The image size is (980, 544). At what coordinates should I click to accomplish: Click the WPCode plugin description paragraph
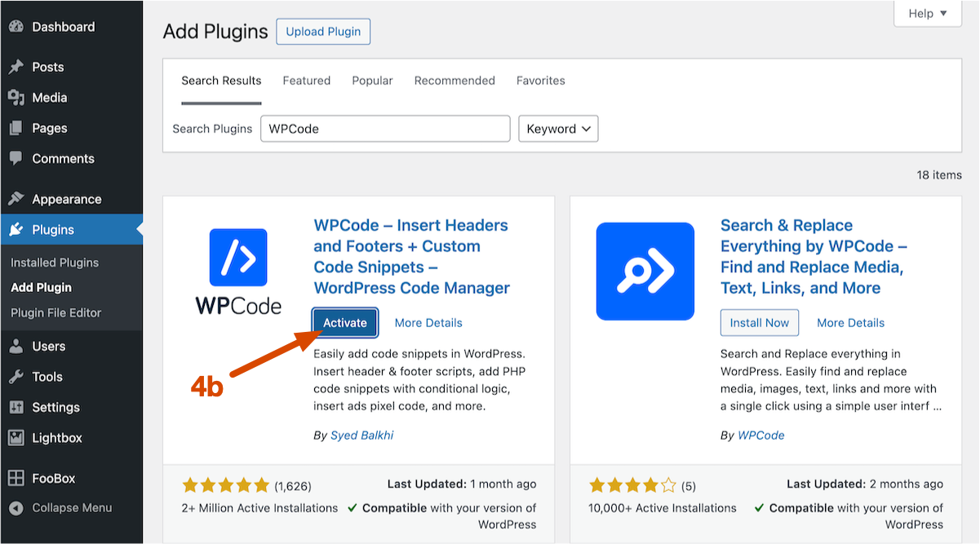(419, 379)
